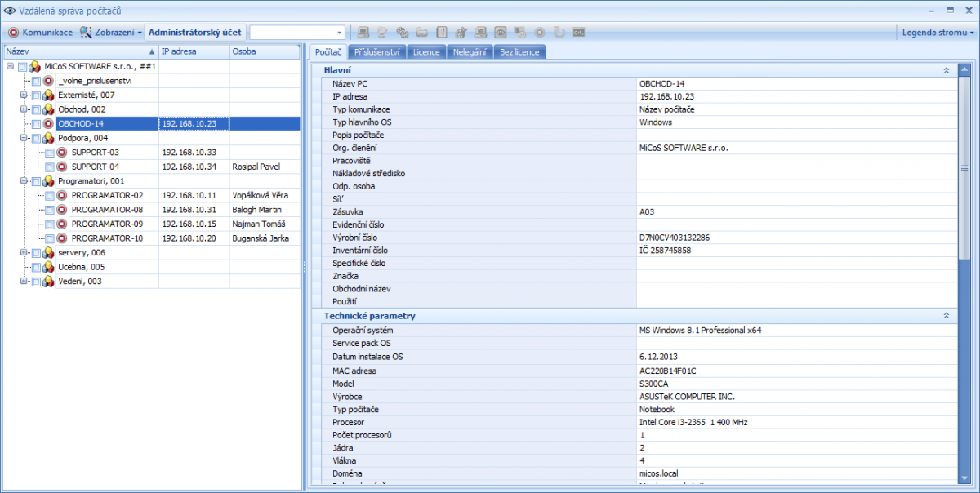Click the red status icon beside PROGRAMATOR-09

61,224
